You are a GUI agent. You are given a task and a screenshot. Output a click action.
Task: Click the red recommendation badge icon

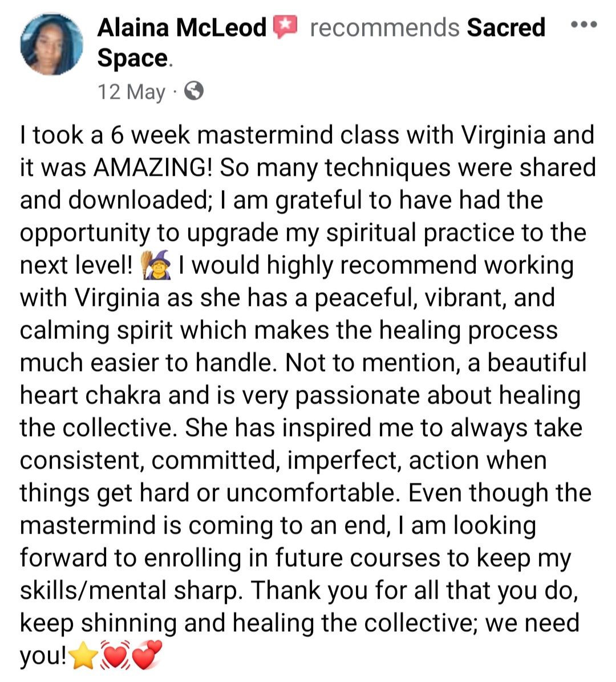tap(286, 27)
